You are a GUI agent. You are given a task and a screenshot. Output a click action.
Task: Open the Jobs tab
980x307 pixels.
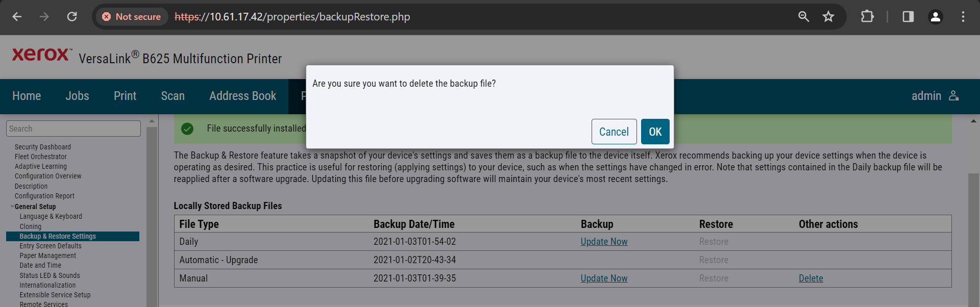[77, 96]
